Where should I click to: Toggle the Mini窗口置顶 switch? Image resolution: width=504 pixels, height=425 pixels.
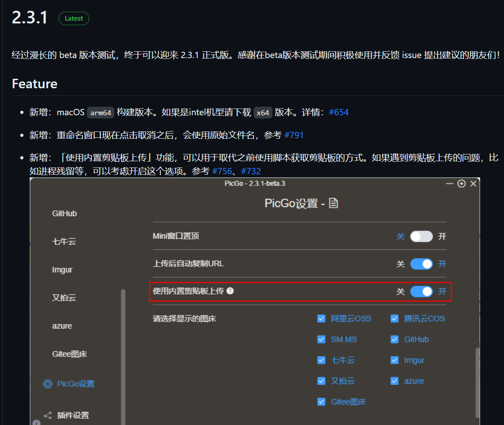coord(422,236)
